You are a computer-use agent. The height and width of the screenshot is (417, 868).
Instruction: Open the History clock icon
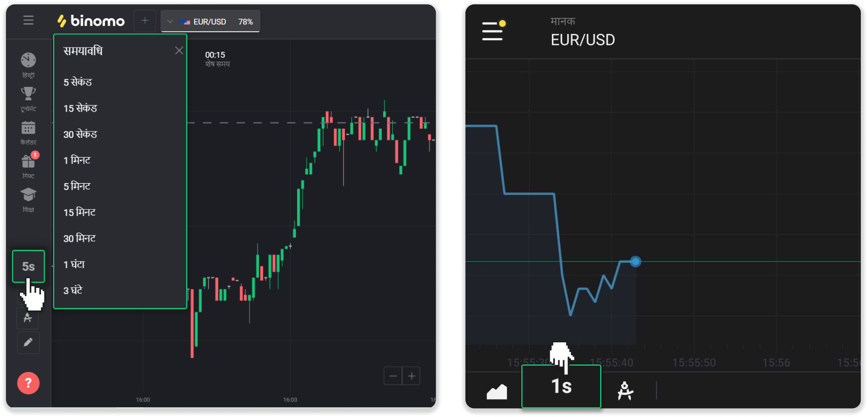28,60
